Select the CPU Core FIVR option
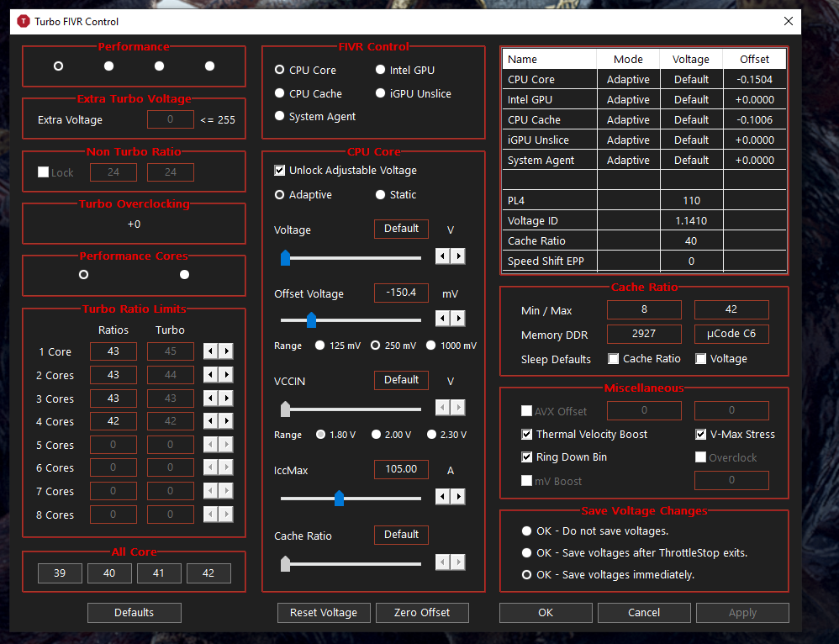Viewport: 839px width, 644px height. (305, 70)
